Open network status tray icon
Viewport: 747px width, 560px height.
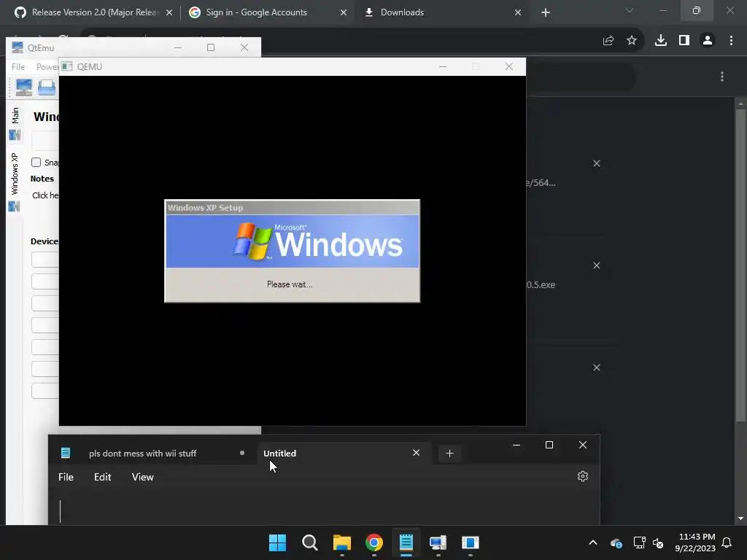pyautogui.click(x=639, y=542)
